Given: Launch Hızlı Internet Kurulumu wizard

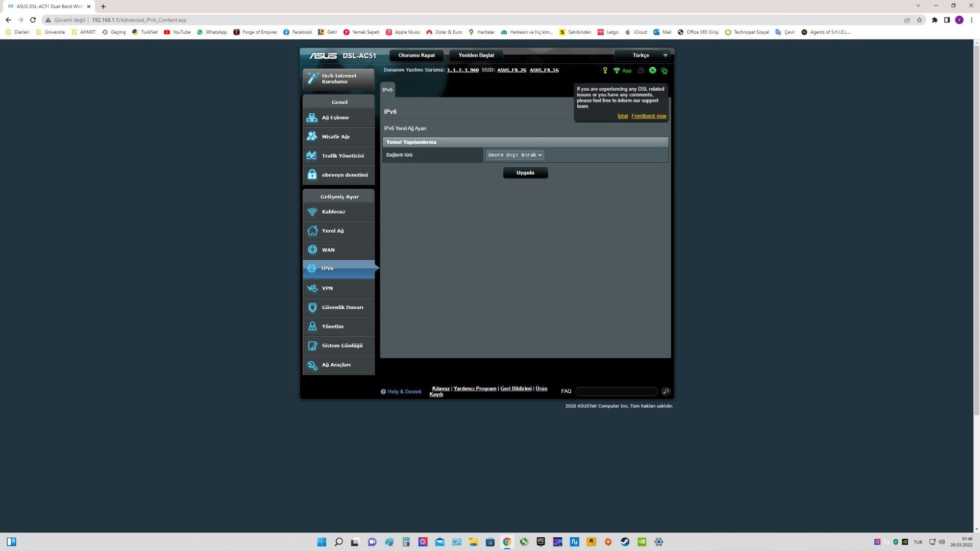Looking at the screenshot, I should point(338,79).
